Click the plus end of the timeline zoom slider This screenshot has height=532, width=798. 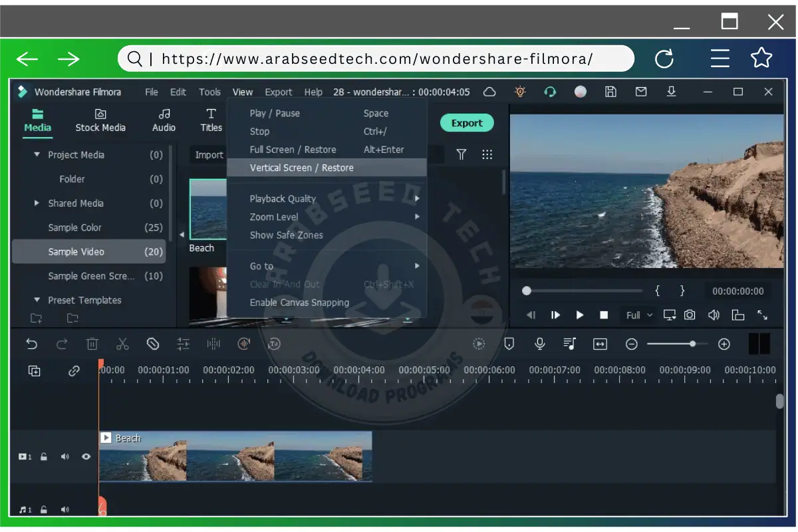(724, 344)
